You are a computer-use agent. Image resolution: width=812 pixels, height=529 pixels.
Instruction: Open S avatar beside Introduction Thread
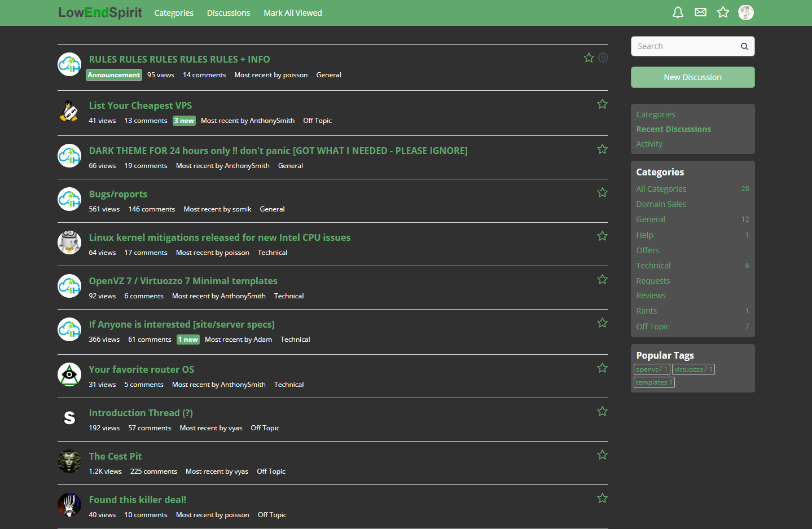(x=69, y=418)
